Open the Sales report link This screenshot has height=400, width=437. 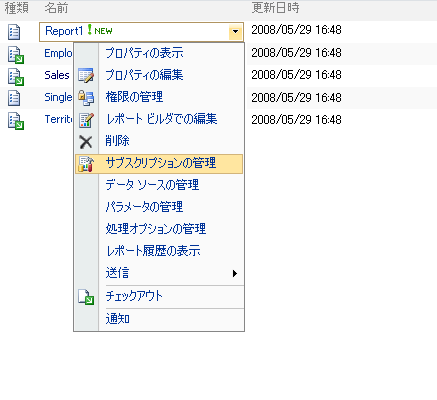coord(57,75)
